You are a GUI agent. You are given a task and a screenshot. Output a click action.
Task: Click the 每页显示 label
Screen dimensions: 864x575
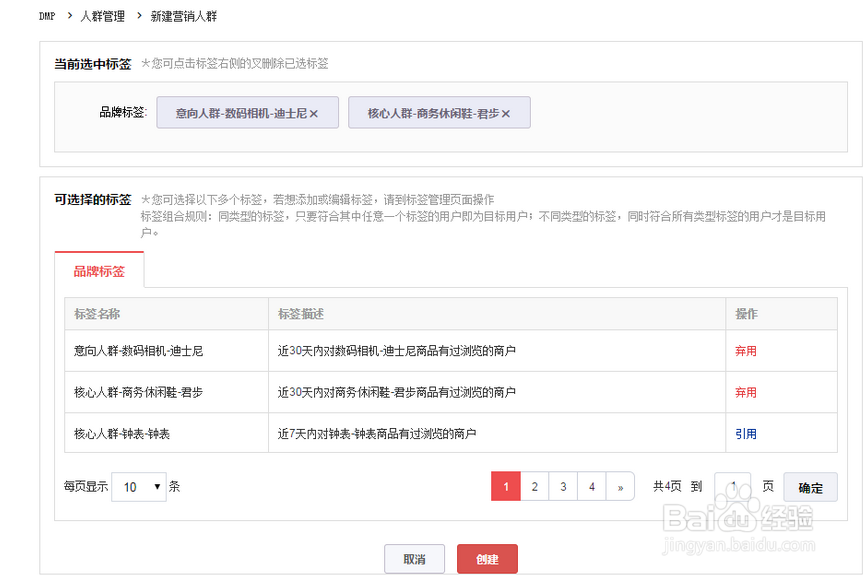[x=85, y=486]
